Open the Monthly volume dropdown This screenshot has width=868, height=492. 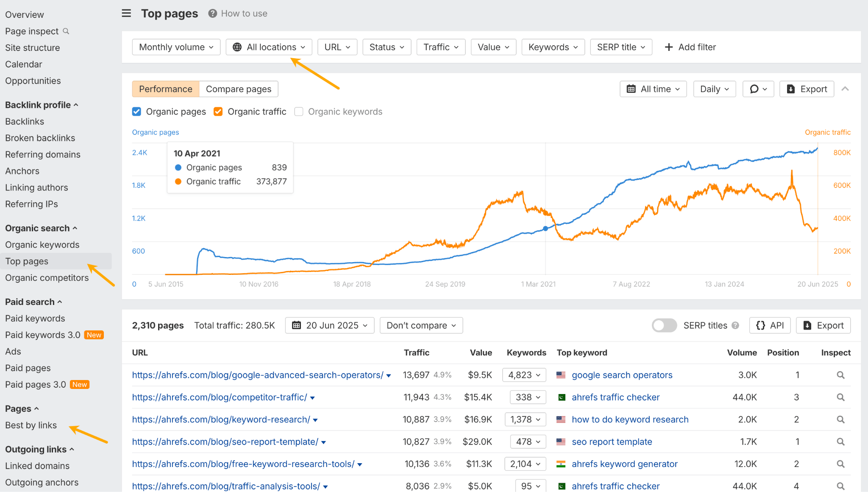pos(175,47)
